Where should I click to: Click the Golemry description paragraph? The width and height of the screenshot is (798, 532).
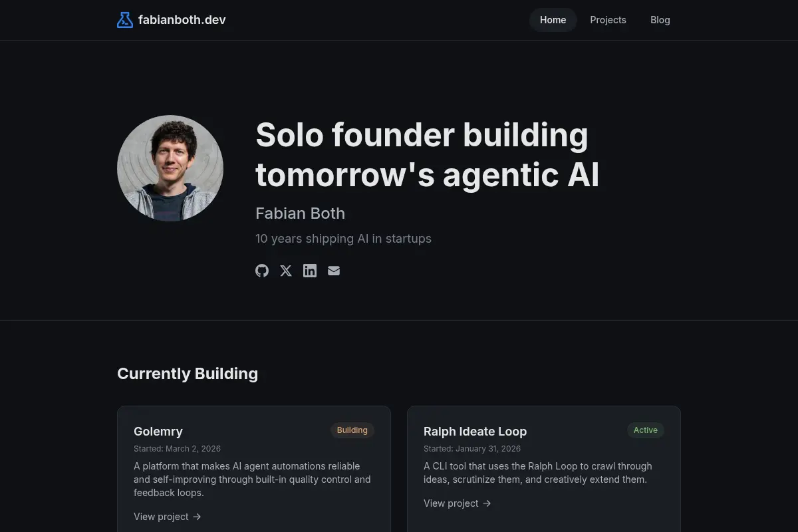click(253, 479)
